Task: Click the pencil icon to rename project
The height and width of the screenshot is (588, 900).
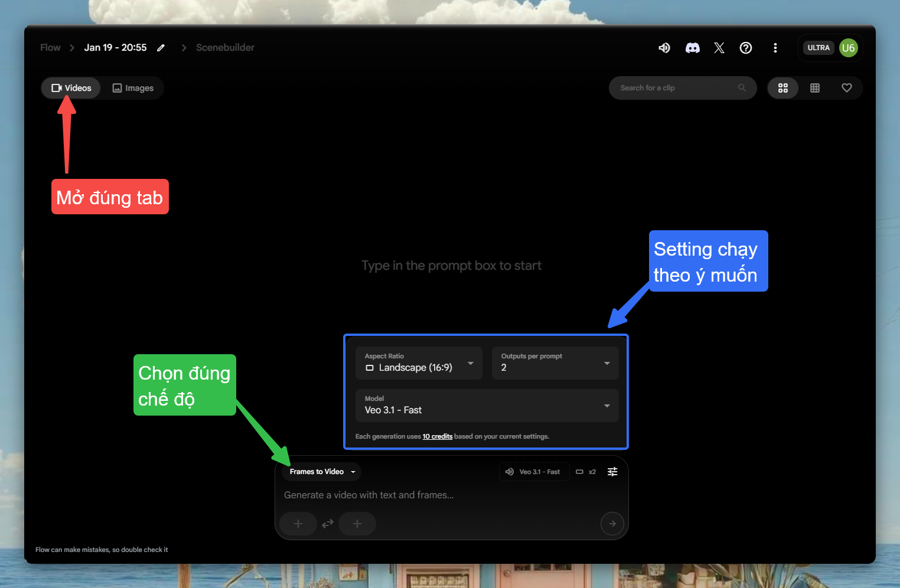Action: coord(161,48)
